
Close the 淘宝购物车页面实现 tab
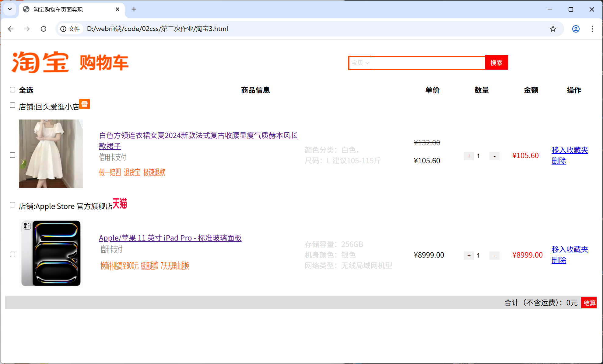[x=117, y=9]
